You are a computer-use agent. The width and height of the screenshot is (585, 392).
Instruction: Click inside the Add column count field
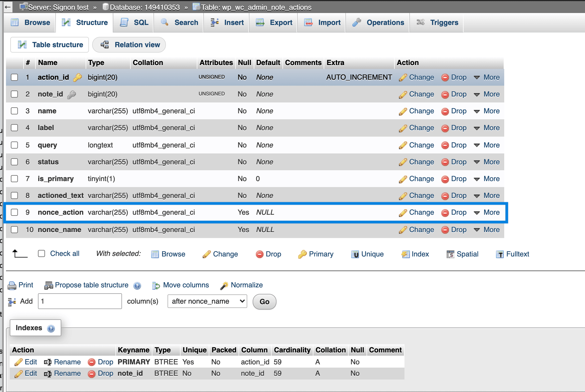pyautogui.click(x=79, y=301)
